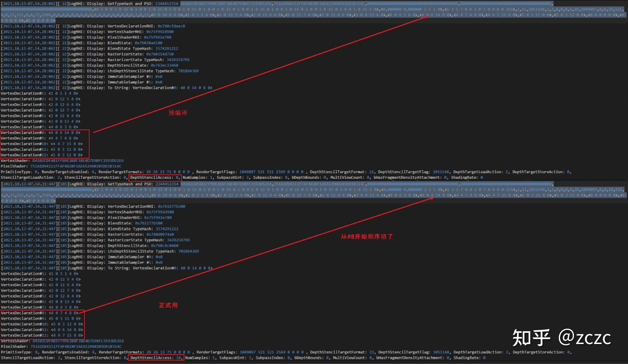Click VertexDeclaration#8 line showing <4 4 7 4 8 0>
The height and width of the screenshot is (364, 628).
pyautogui.click(x=39, y=313)
